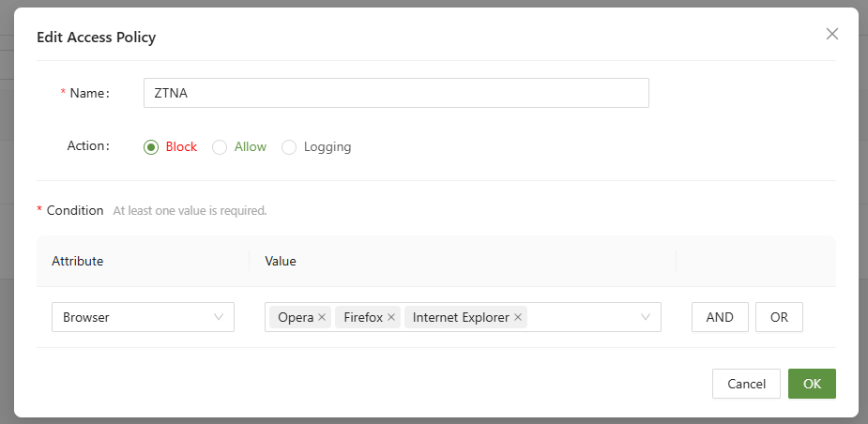Image resolution: width=868 pixels, height=424 pixels.
Task: Click the Internet Explorer tag label
Action: coord(461,317)
